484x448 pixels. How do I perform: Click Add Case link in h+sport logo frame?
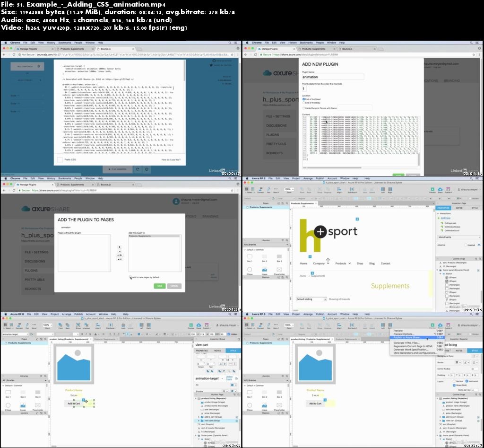[445, 218]
